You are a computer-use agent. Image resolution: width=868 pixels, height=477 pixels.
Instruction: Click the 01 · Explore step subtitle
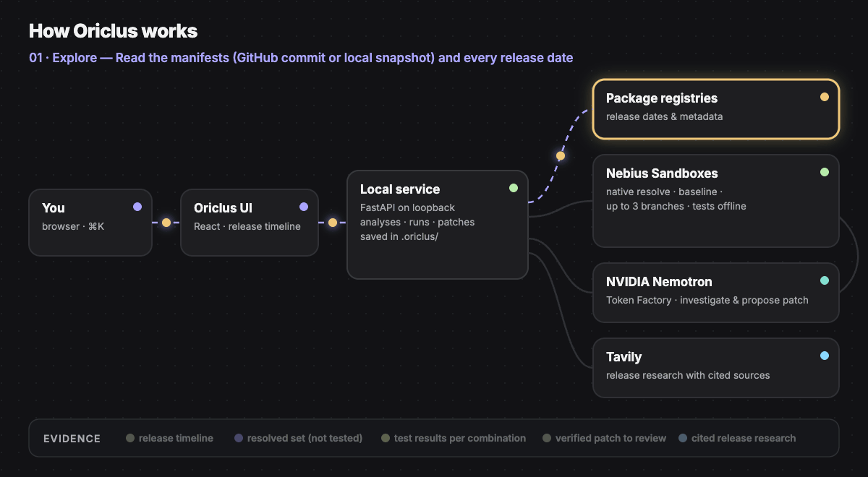click(301, 58)
